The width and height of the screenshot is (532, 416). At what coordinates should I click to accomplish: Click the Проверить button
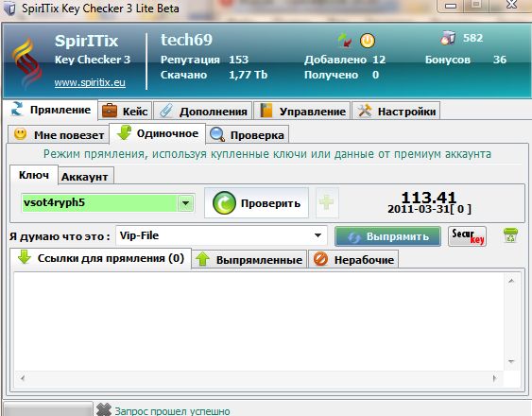tap(256, 202)
